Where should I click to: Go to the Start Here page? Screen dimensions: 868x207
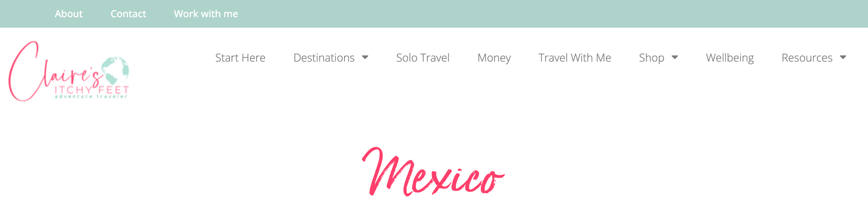click(x=240, y=58)
